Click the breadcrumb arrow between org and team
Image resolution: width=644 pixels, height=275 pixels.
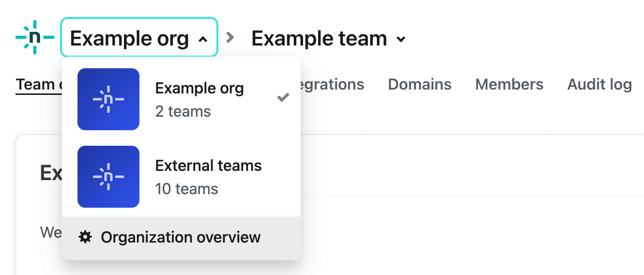point(231,37)
